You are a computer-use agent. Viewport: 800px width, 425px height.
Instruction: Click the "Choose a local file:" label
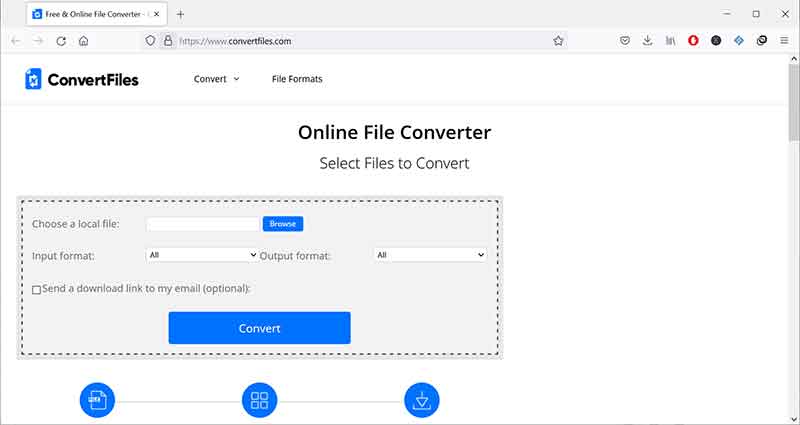click(76, 224)
